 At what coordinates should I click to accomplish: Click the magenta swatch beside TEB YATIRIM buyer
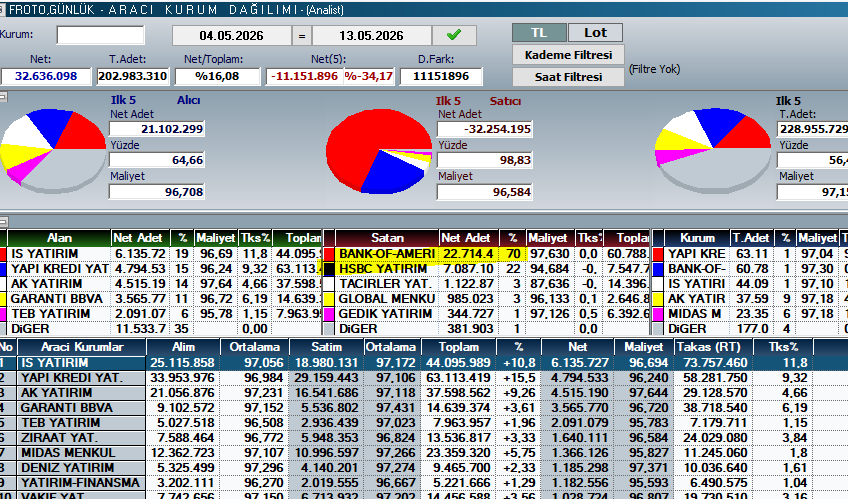coord(3,314)
